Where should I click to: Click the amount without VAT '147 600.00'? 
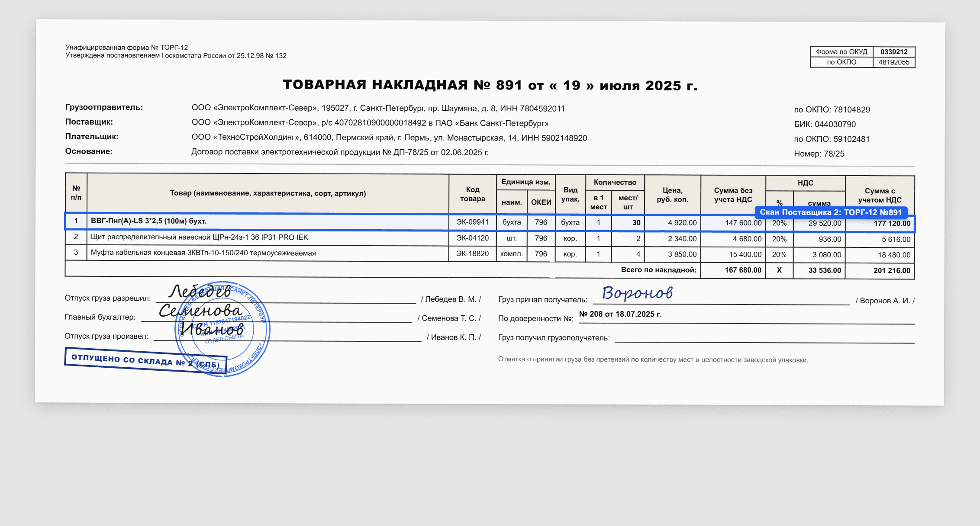tap(743, 223)
